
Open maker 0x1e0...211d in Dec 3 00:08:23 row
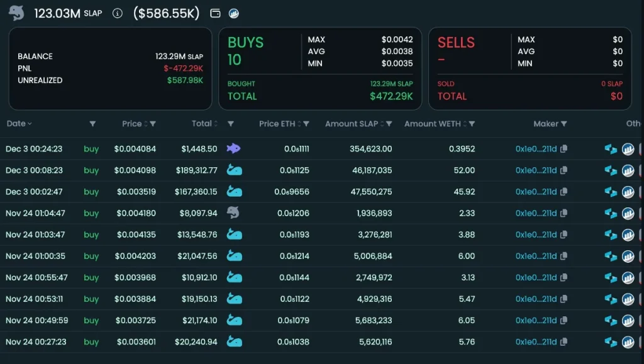click(536, 170)
